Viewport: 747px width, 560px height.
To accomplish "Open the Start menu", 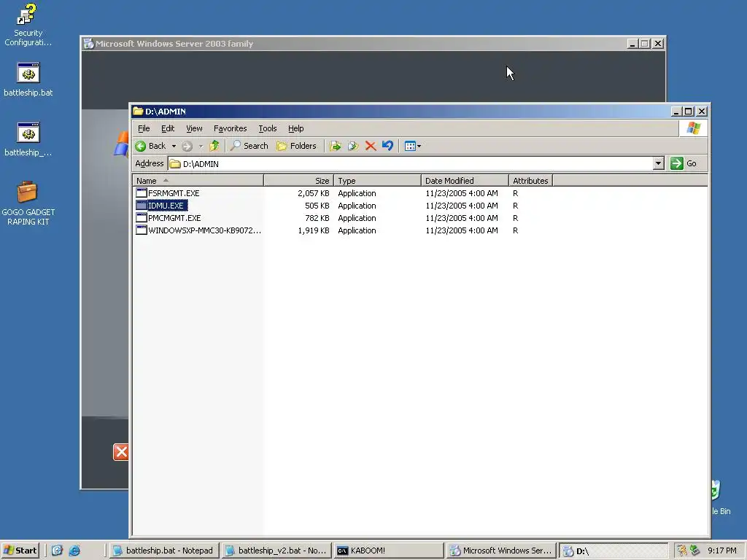I will 20,551.
